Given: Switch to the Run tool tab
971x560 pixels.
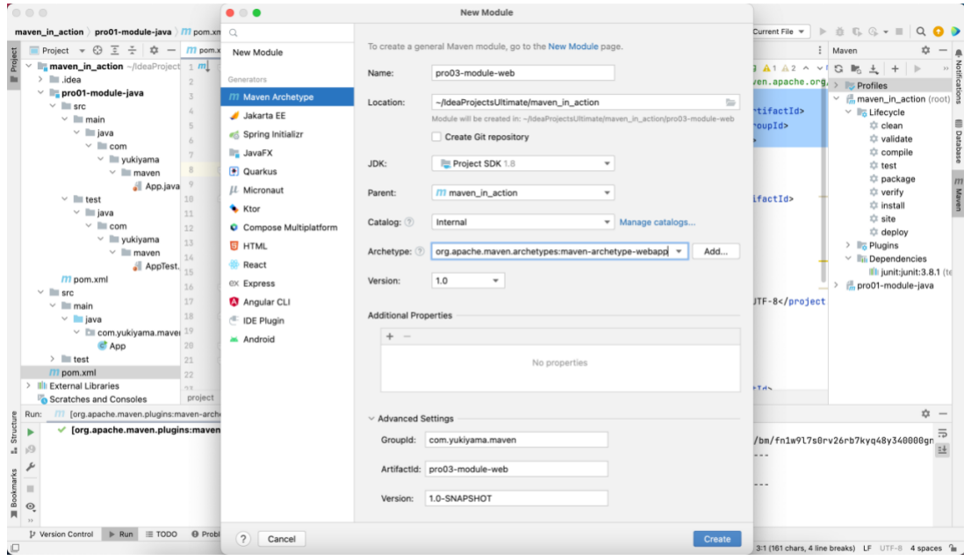Looking at the screenshot, I should (x=121, y=534).
